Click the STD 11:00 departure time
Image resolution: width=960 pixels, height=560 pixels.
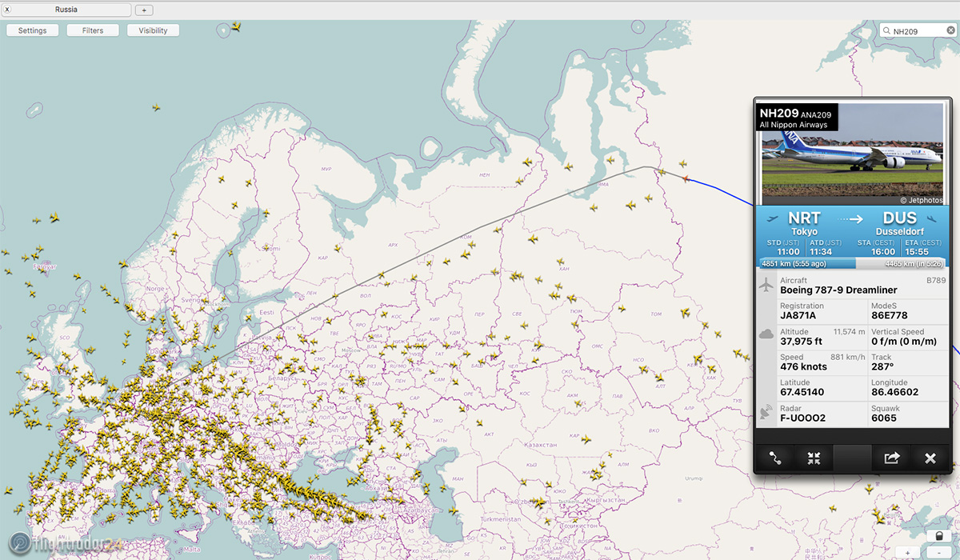[x=788, y=251]
